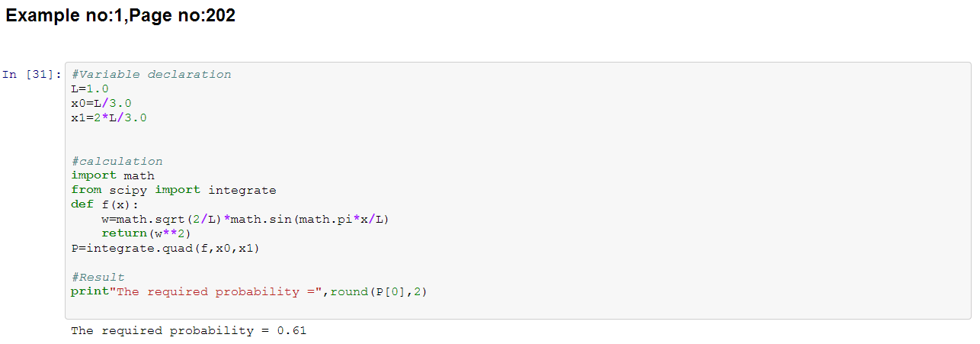The width and height of the screenshot is (980, 344).
Task: Place cursor on the L=1.0 line
Action: tap(90, 89)
